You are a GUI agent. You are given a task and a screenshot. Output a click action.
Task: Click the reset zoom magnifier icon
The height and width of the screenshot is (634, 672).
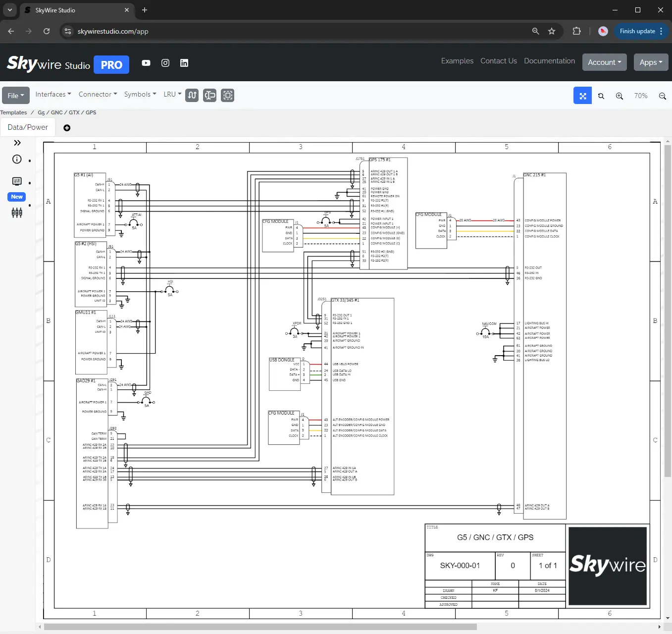(601, 96)
